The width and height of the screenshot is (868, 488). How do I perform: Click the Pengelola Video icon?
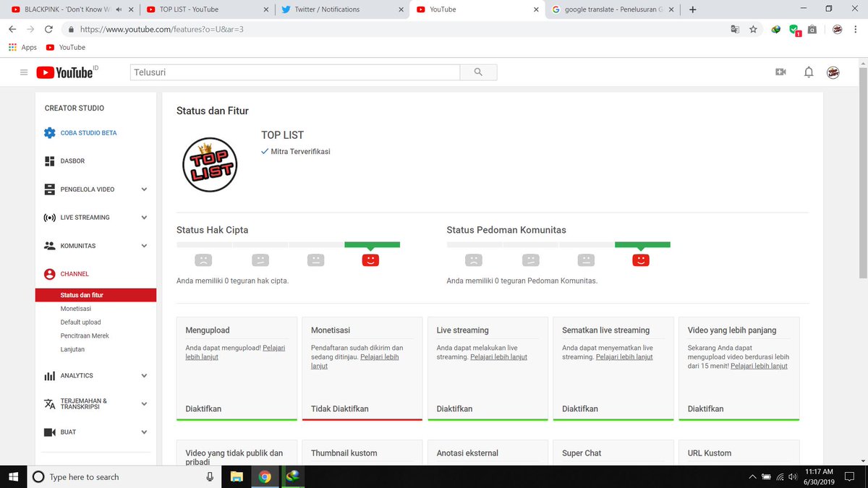[49, 189]
